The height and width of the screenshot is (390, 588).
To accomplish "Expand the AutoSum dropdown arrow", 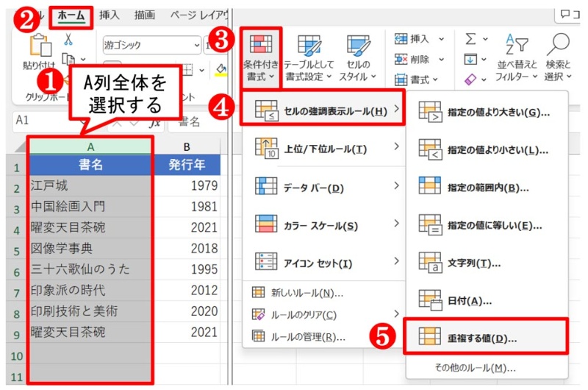I will (485, 39).
